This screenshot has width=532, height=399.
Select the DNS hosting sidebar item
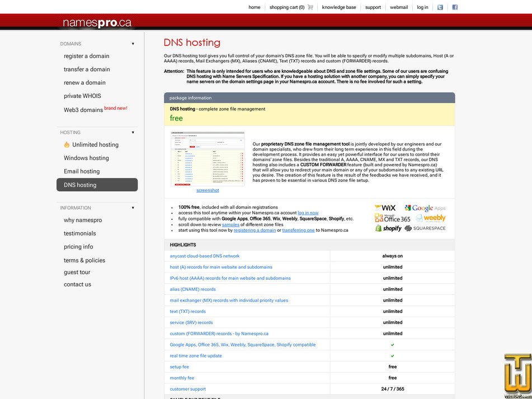pos(97,185)
